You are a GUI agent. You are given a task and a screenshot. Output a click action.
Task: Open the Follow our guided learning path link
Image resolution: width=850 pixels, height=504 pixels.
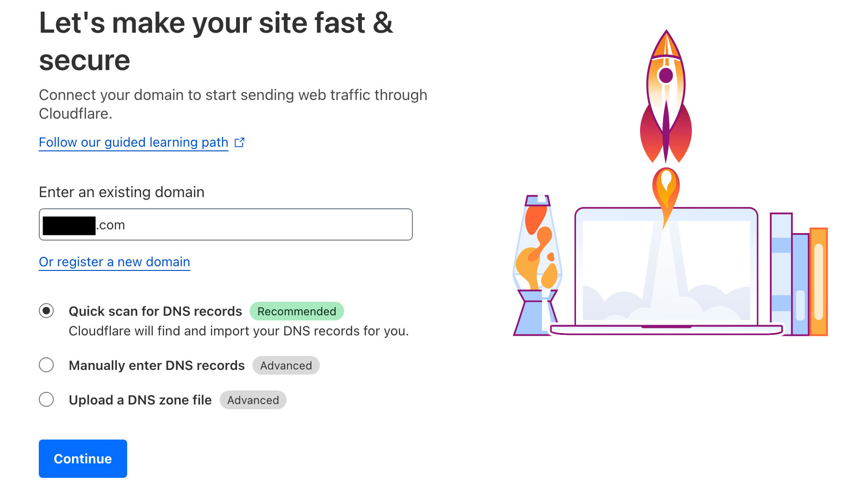(x=133, y=142)
